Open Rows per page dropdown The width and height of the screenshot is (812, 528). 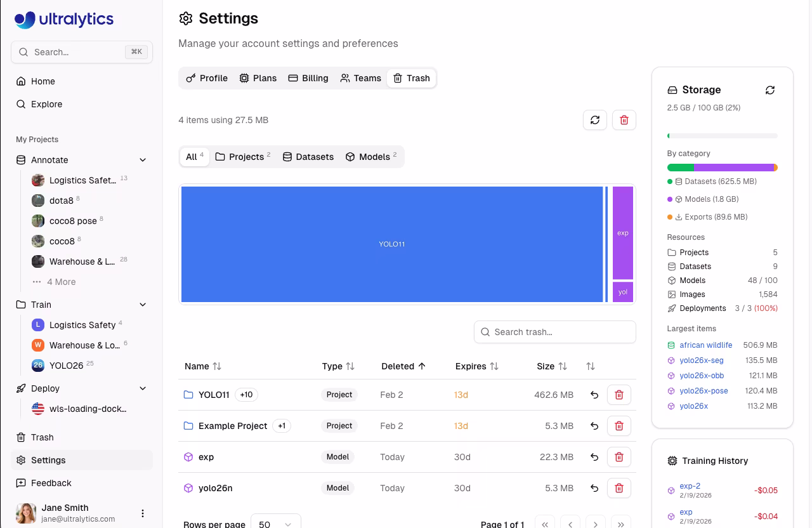[276, 524]
